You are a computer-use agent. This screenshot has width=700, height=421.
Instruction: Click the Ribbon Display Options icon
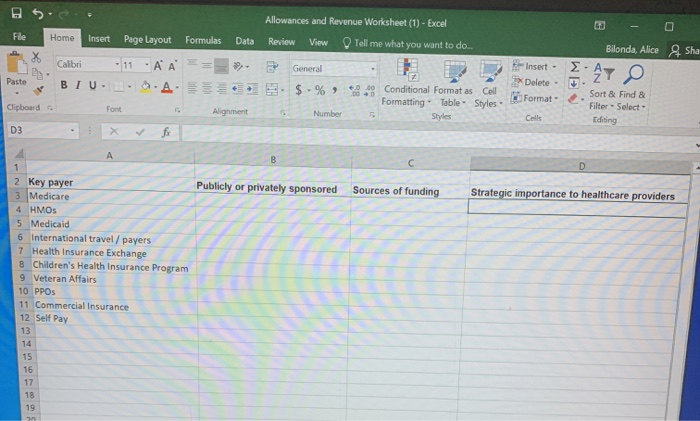[x=600, y=25]
